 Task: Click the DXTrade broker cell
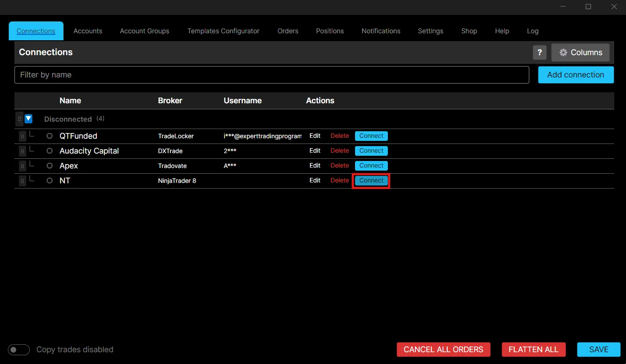point(170,151)
